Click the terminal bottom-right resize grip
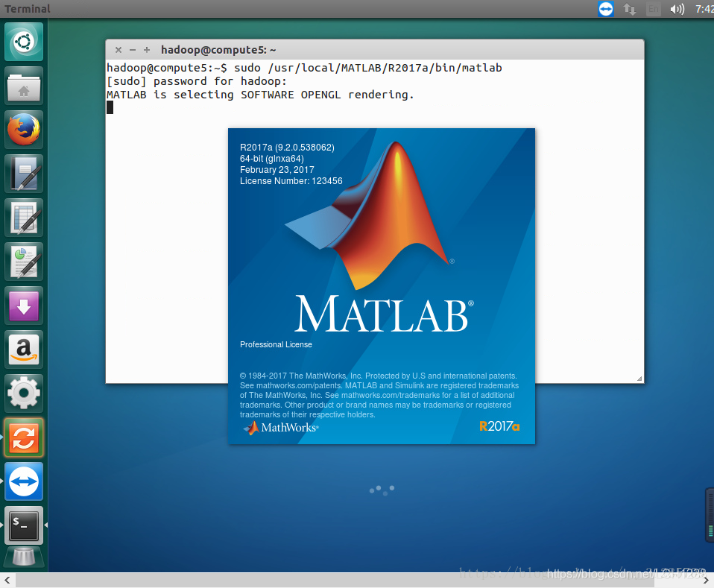 pos(639,379)
